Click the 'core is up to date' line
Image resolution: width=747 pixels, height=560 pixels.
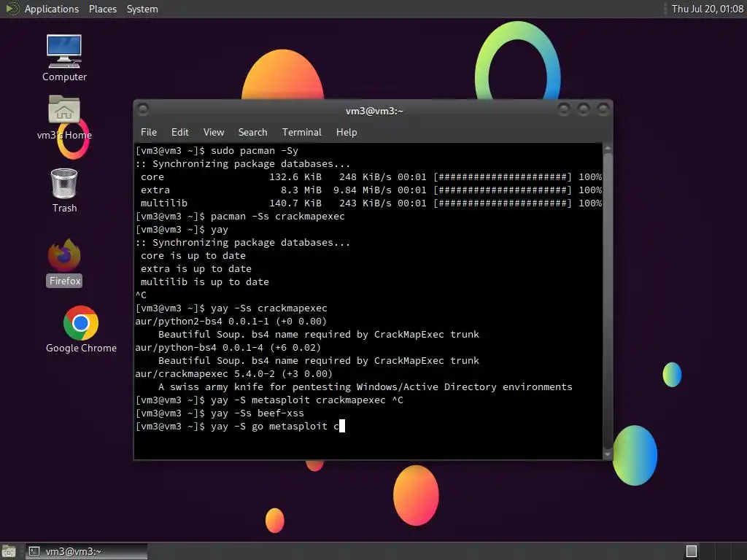coord(193,256)
